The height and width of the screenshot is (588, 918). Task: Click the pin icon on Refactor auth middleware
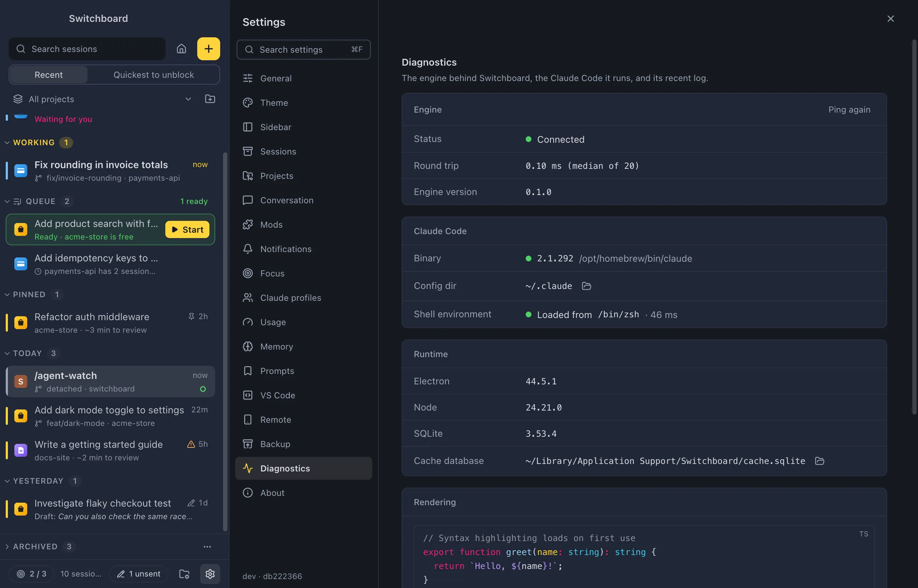(191, 316)
